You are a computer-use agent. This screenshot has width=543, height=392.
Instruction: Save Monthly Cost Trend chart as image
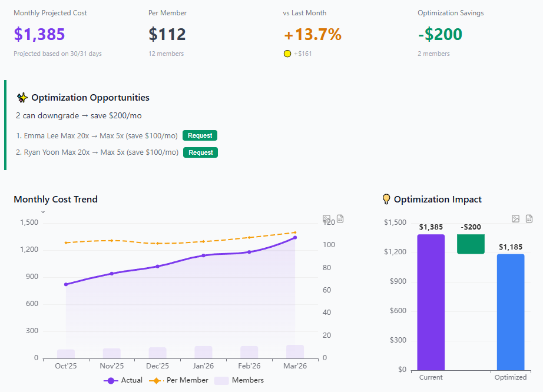click(x=327, y=219)
